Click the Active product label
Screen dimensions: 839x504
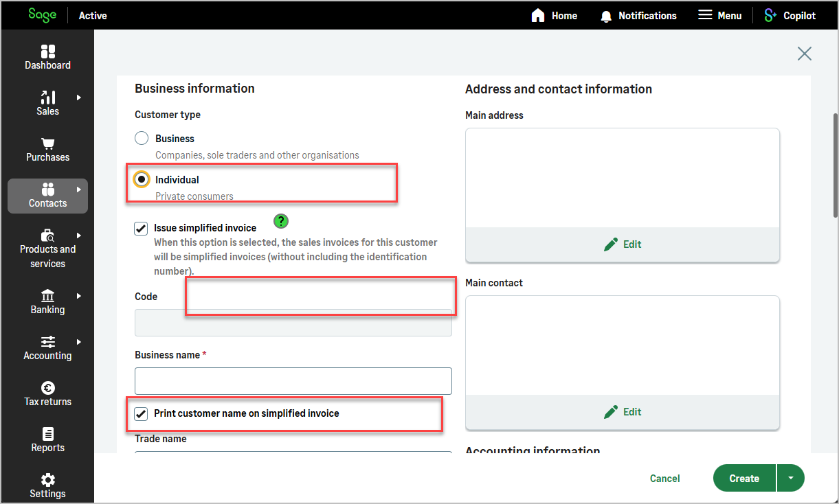[x=93, y=16]
